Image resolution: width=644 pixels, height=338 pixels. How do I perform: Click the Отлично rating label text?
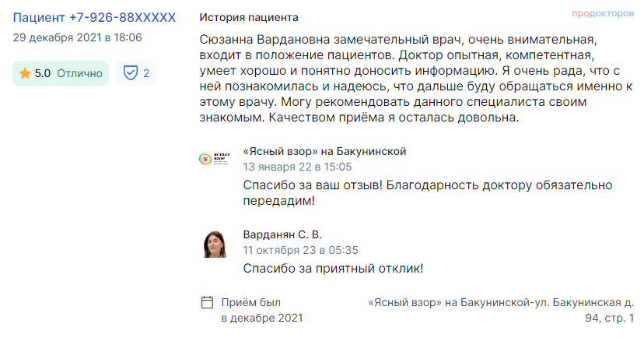[79, 73]
